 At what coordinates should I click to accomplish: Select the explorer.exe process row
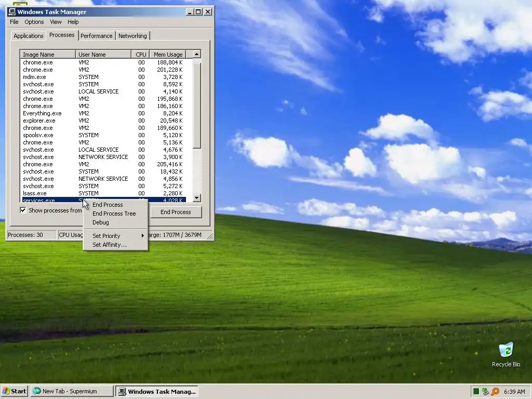click(x=103, y=121)
